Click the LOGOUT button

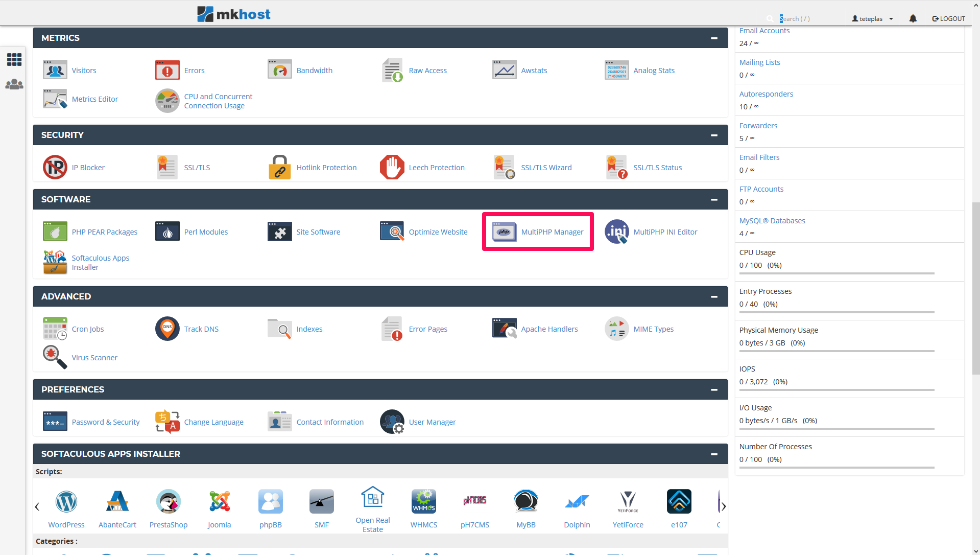[949, 18]
